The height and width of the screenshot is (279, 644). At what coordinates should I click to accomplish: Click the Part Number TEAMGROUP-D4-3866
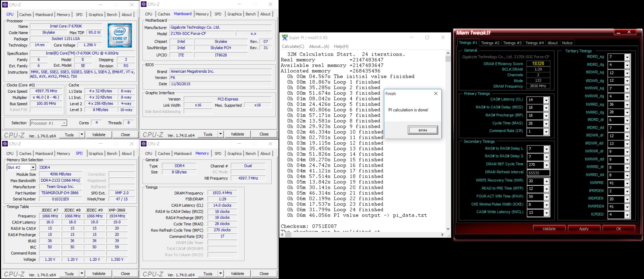click(60, 193)
